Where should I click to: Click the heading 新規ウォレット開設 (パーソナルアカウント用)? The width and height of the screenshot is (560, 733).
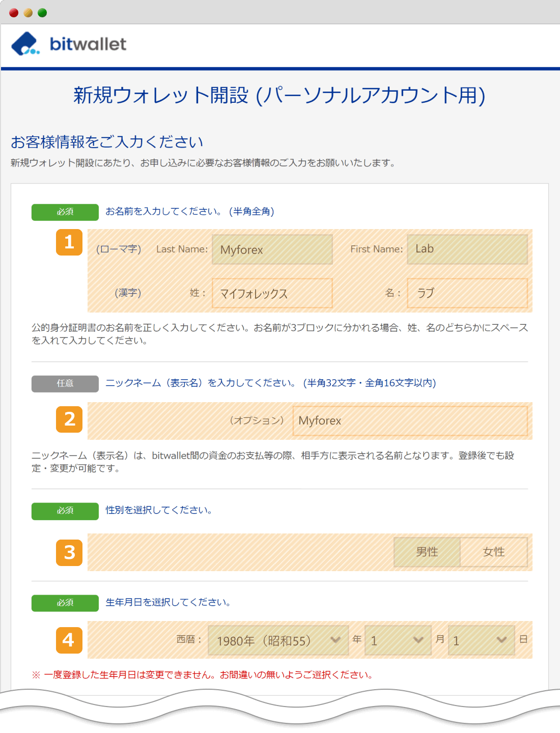[279, 95]
